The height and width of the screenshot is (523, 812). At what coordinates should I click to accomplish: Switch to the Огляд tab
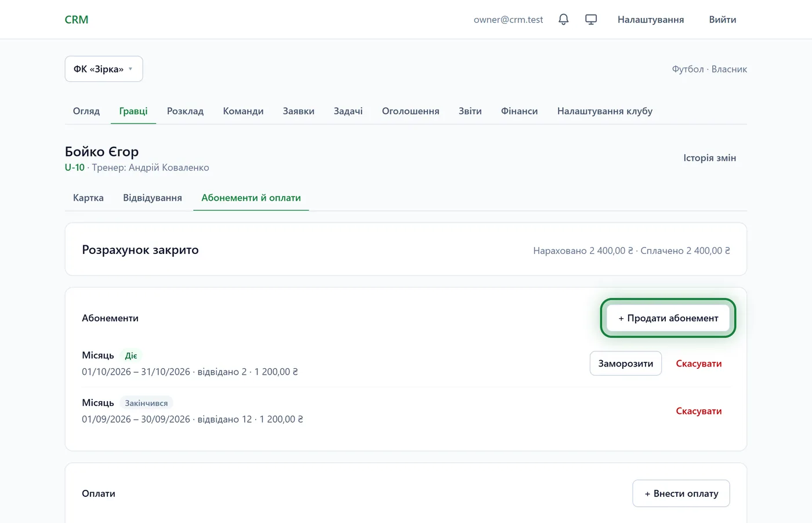click(x=86, y=111)
